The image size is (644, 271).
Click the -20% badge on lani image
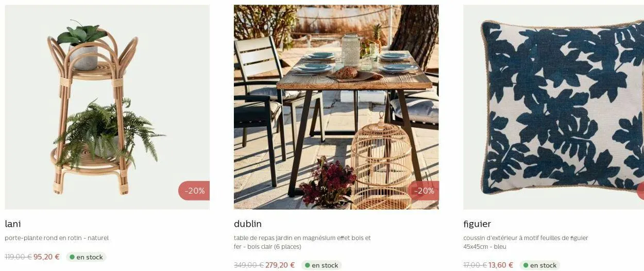(194, 191)
